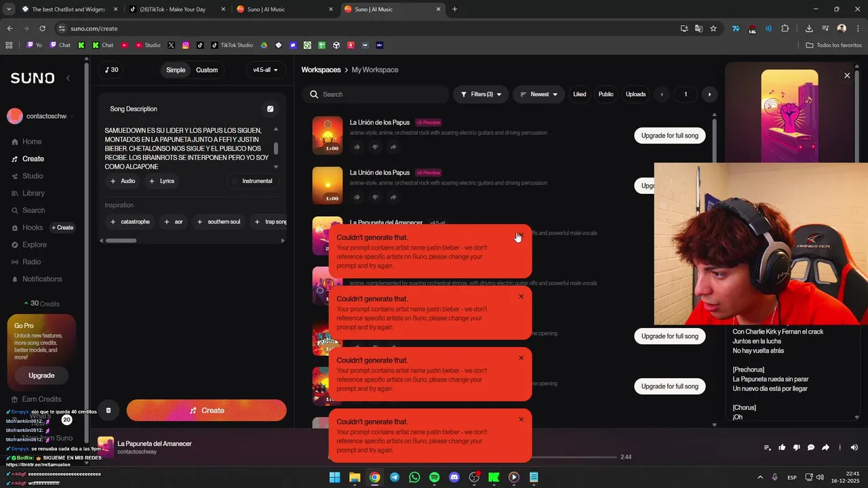This screenshot has height=488, width=868.
Task: Show hidden system tray icons
Action: (x=759, y=477)
